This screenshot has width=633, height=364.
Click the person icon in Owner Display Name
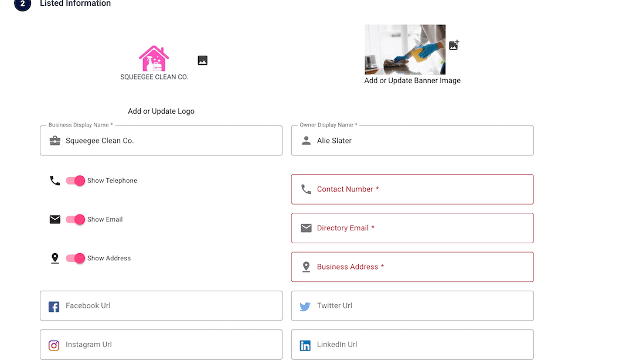tap(306, 141)
